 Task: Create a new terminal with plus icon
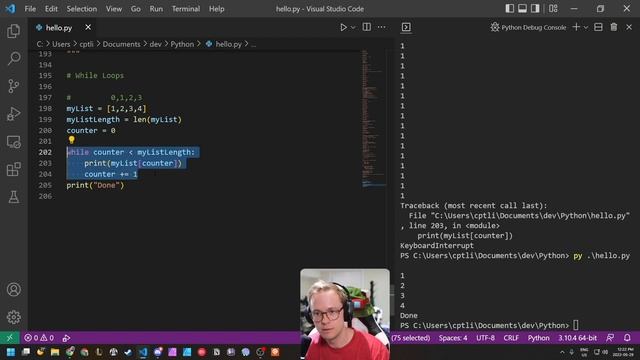576,27
